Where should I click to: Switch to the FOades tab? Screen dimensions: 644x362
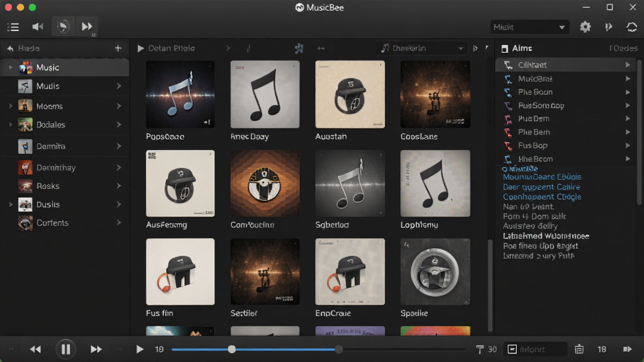tap(623, 48)
